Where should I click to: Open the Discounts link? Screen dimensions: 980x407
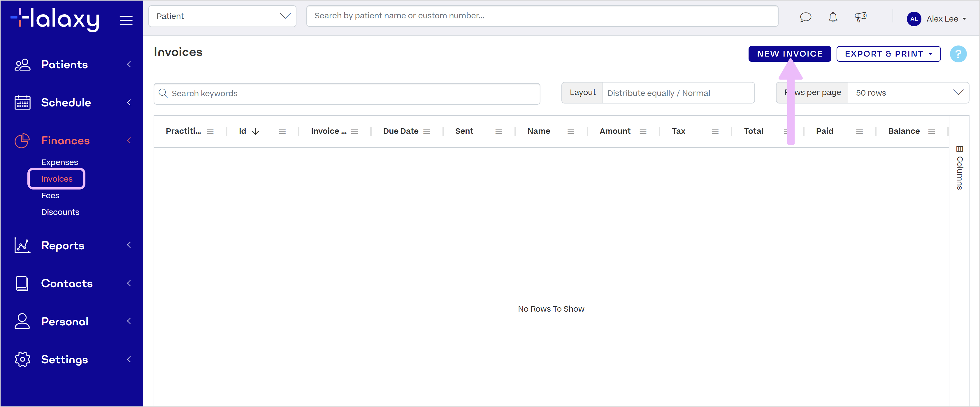60,212
